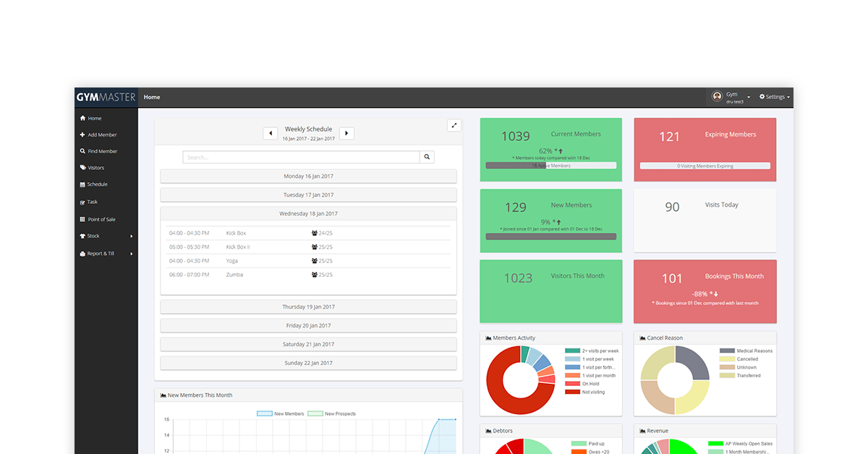Open the Visitors This Month card
Screen dimensions: 868x454
point(551,291)
